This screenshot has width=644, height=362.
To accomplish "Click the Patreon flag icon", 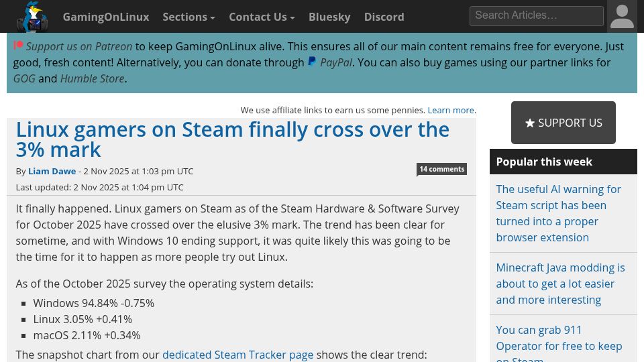I will tap(18, 46).
